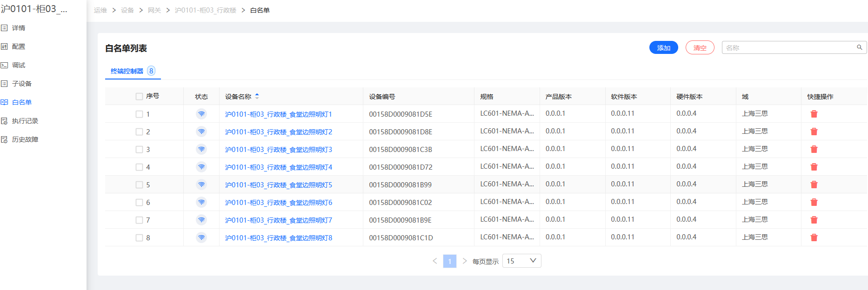The height and width of the screenshot is (290, 868).
Task: Select page 1 in pagination
Action: 449,261
